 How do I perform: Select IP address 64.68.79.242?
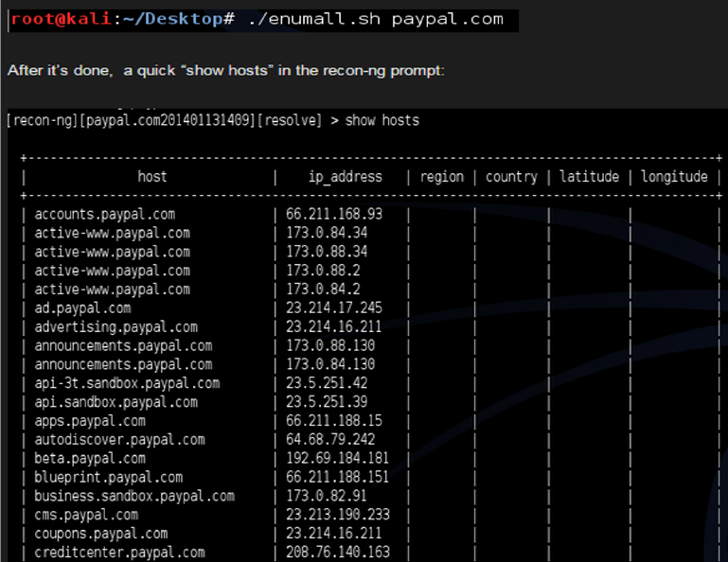tap(330, 440)
